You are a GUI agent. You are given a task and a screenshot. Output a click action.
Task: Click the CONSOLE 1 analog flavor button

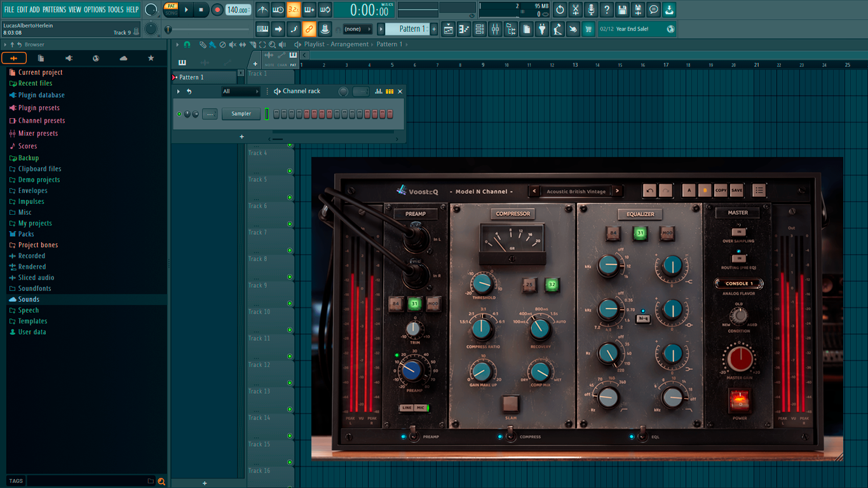(x=739, y=283)
